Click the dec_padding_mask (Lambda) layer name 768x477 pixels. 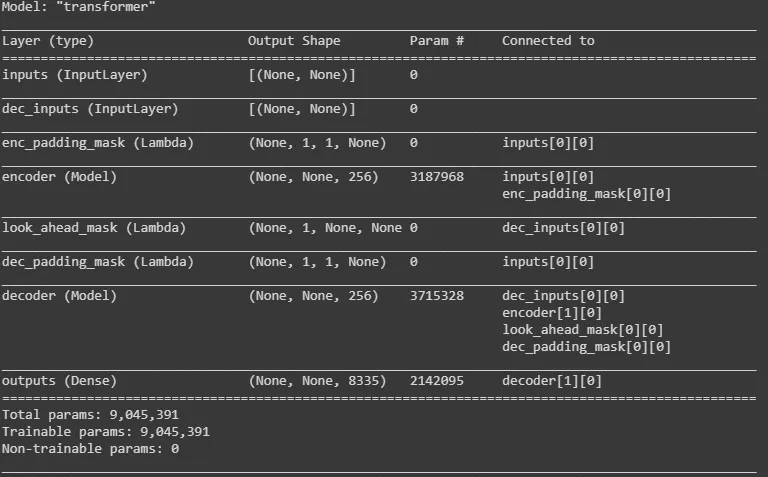(x=98, y=262)
